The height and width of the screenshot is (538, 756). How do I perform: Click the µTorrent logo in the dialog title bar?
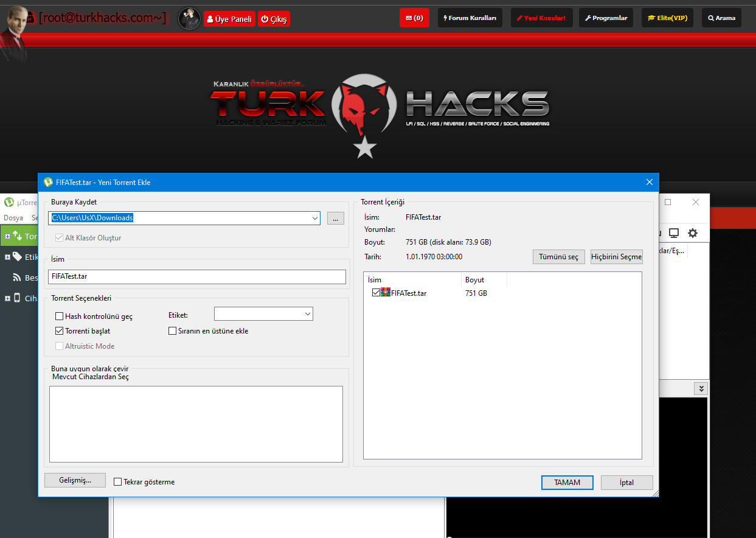click(x=48, y=182)
